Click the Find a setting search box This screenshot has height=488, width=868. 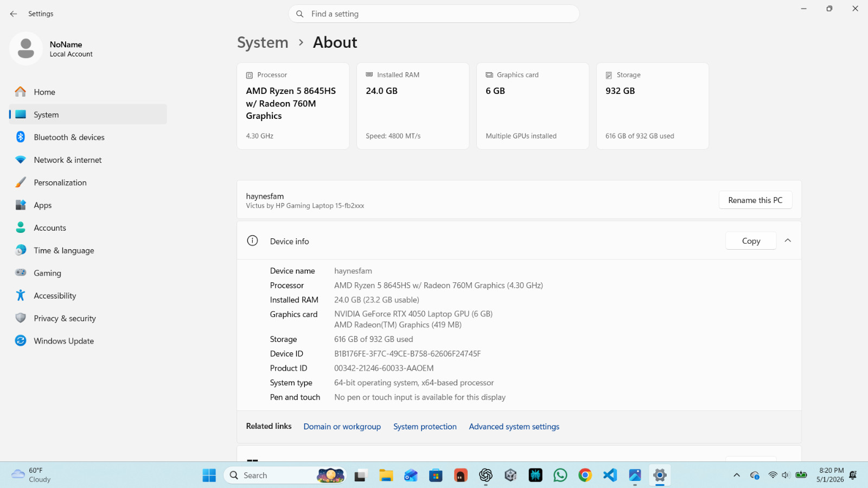coord(434,14)
